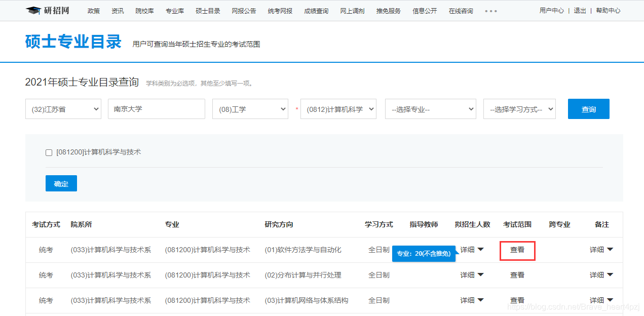View 考试范围 for 软件方法学与自动化 row
This screenshot has width=644, height=316.
517,250
